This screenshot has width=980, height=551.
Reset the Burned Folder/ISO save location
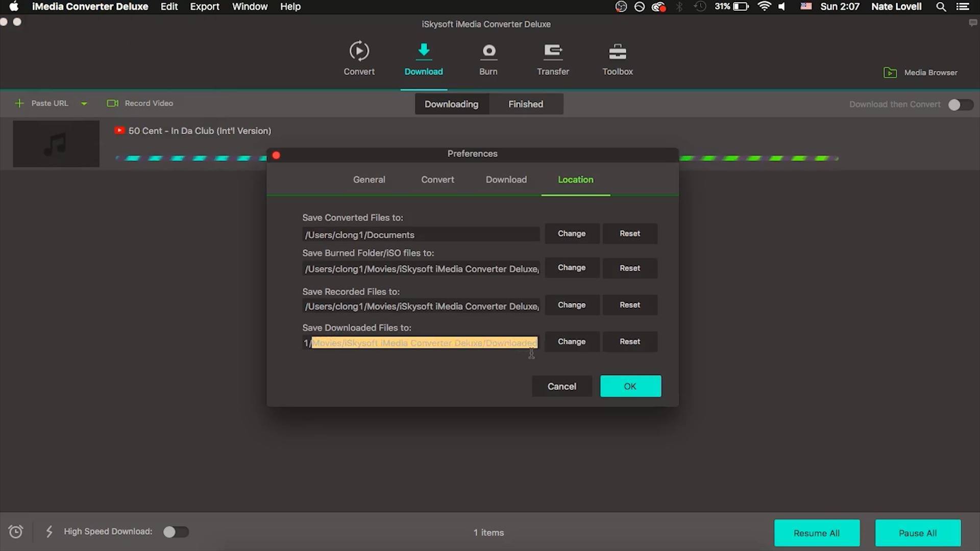click(630, 268)
